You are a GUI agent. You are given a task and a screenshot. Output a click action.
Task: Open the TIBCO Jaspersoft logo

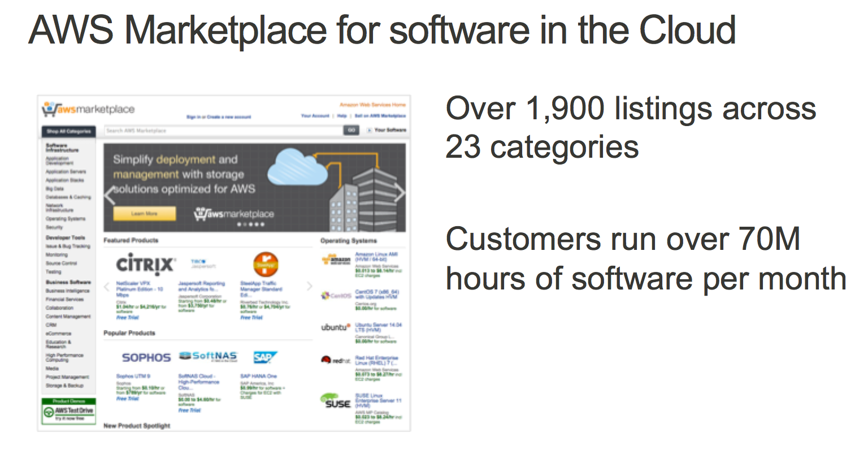click(203, 264)
